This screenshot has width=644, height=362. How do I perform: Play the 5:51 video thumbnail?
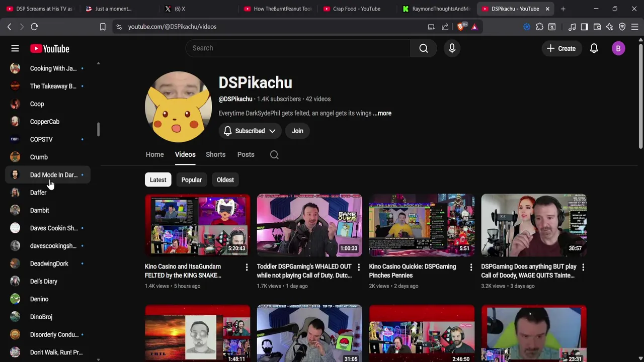[x=422, y=225]
